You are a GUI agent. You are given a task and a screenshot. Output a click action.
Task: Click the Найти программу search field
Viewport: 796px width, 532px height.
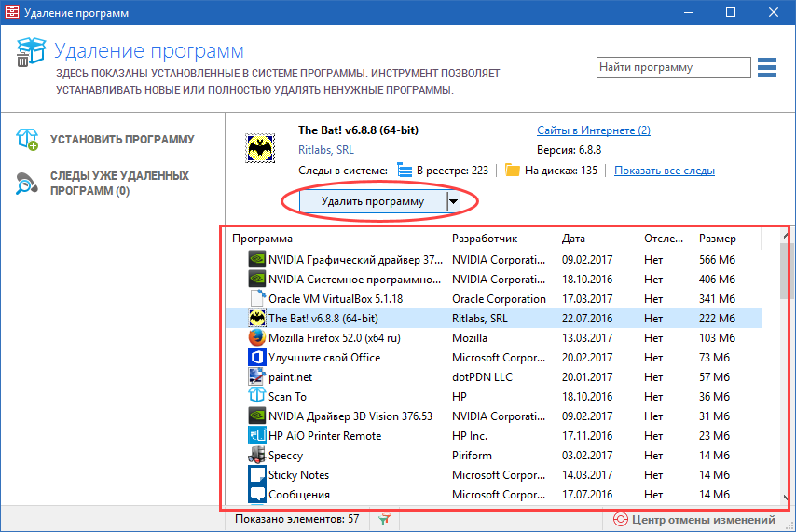(673, 67)
